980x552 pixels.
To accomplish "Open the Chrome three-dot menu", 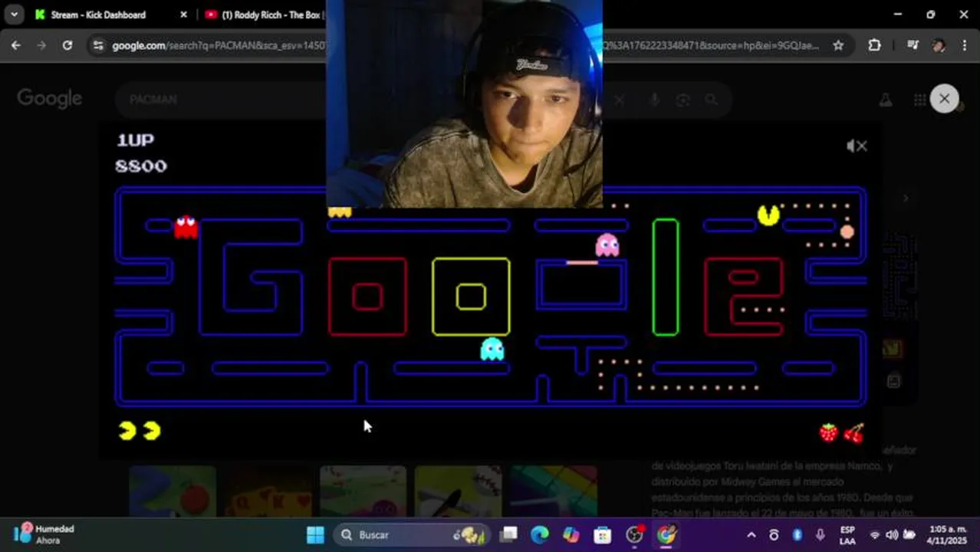I will [x=964, y=45].
